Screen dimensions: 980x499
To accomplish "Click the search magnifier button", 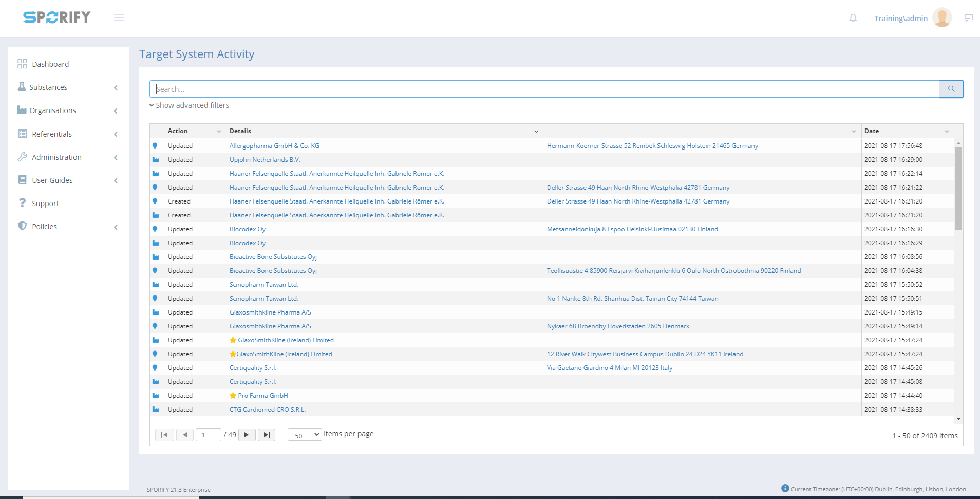I will (951, 89).
